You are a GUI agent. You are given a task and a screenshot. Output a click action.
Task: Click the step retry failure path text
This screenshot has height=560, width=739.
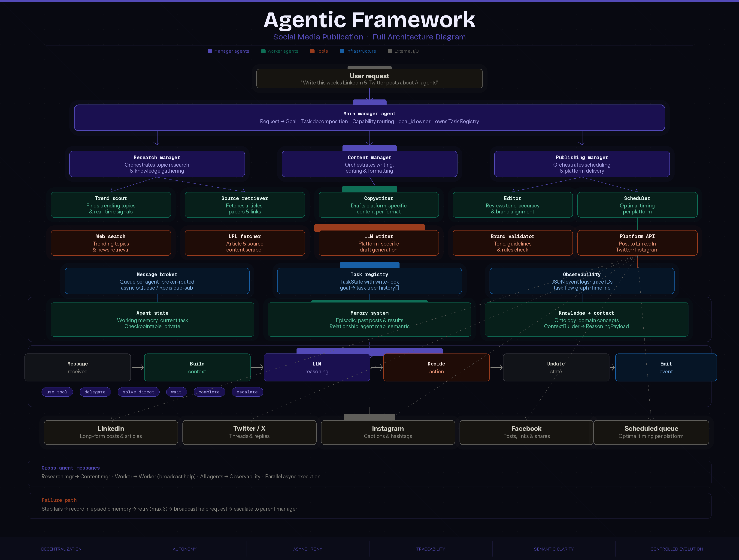pyautogui.click(x=169, y=509)
